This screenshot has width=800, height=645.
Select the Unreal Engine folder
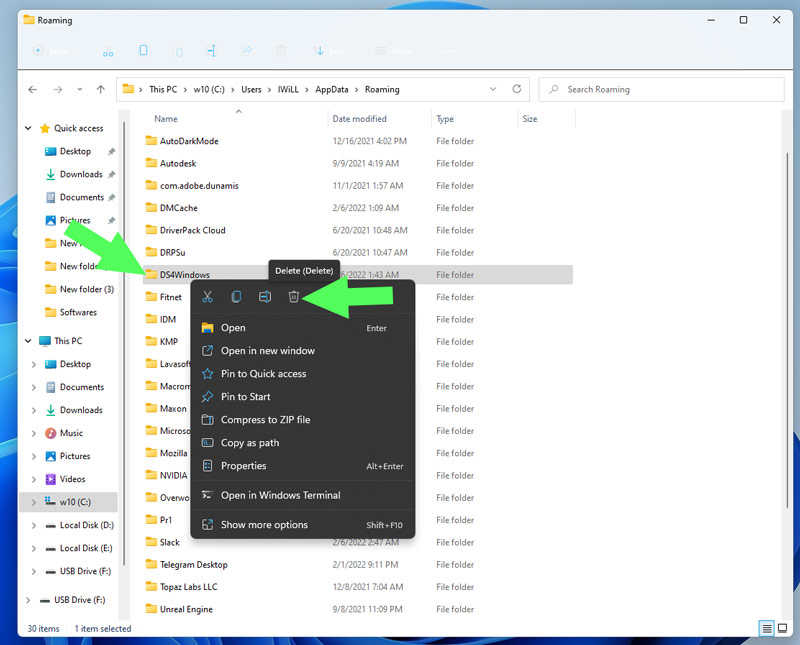[x=186, y=609]
